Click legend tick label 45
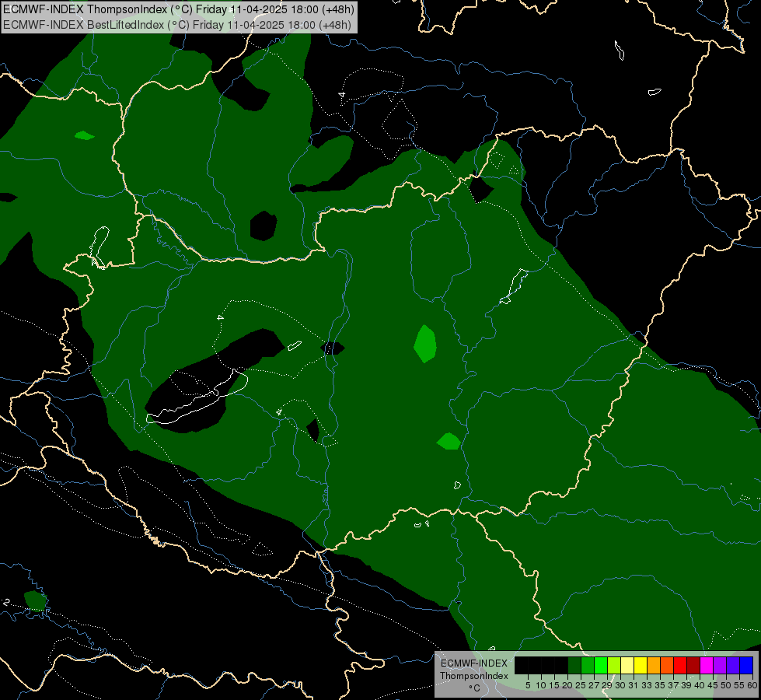Screen dimensions: 761x700 coord(713,685)
